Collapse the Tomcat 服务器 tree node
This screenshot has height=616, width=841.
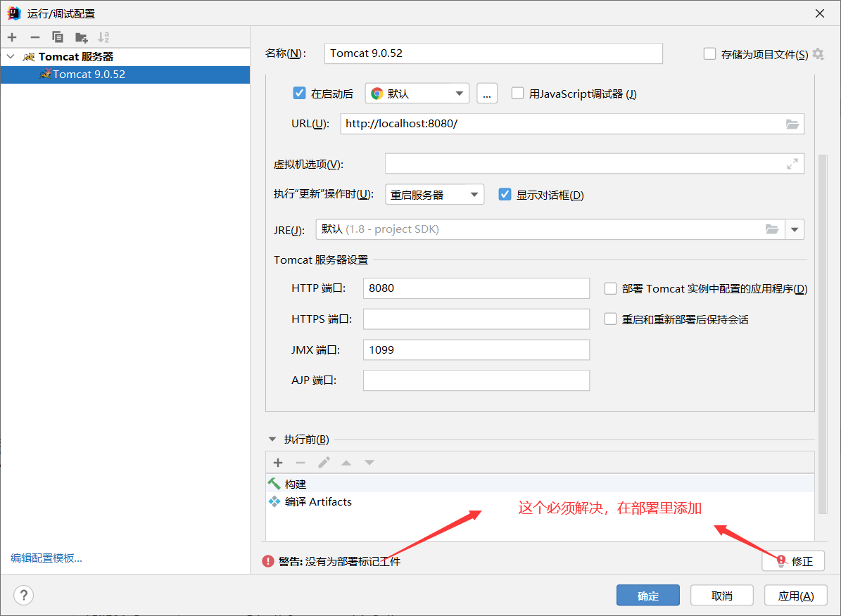point(11,56)
